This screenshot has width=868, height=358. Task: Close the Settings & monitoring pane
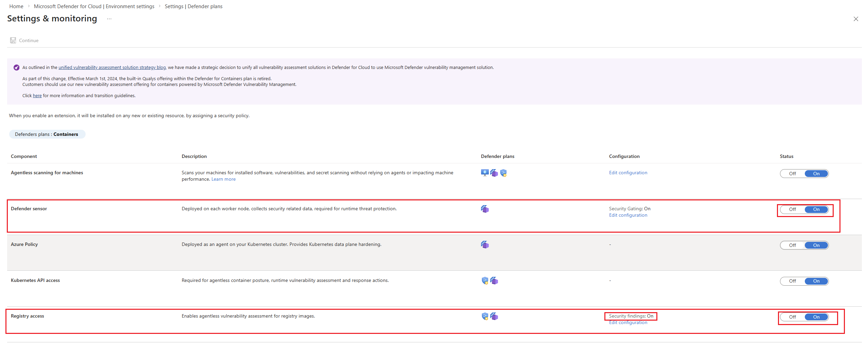856,19
